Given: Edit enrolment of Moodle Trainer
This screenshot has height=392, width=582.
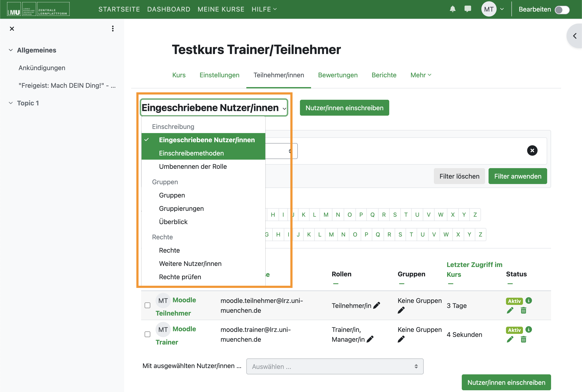Looking at the screenshot, I should click(x=510, y=339).
